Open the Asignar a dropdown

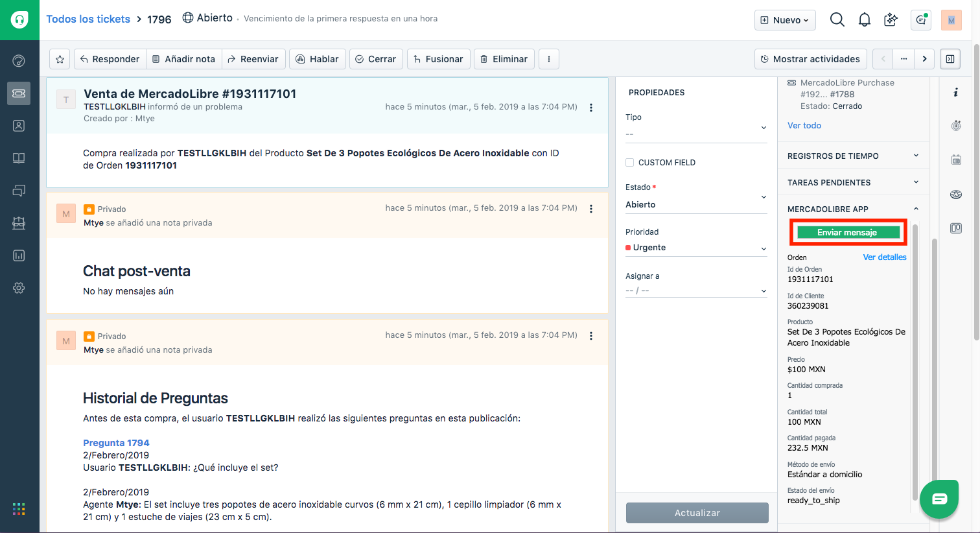(696, 290)
